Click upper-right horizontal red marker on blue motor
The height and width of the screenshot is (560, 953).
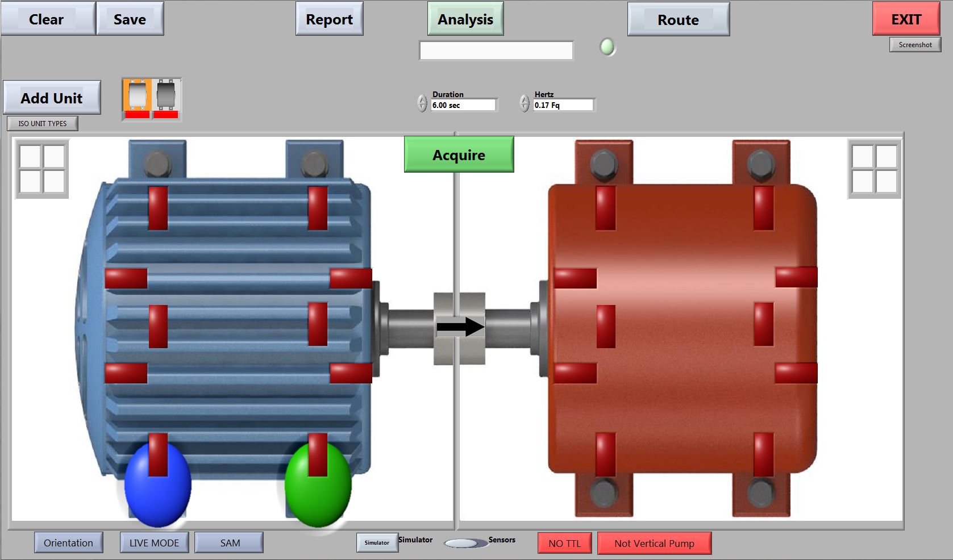351,278
